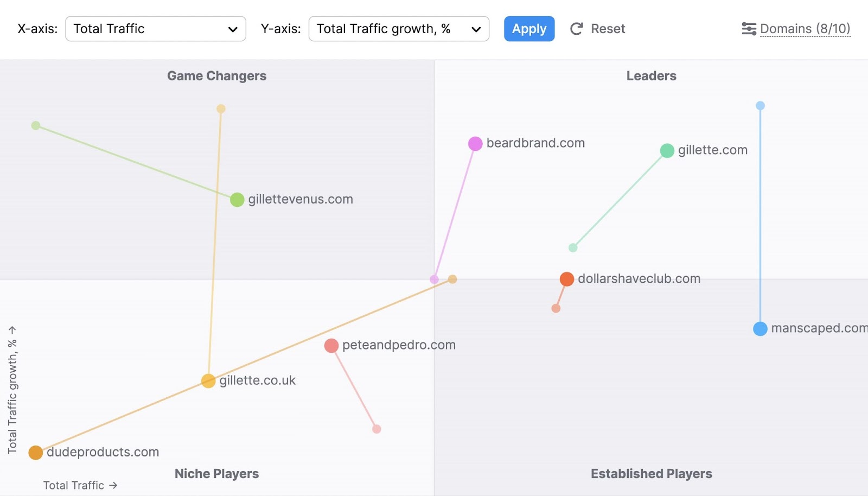The image size is (868, 496).
Task: Click the filter sliders icon beside Domains
Action: click(748, 28)
